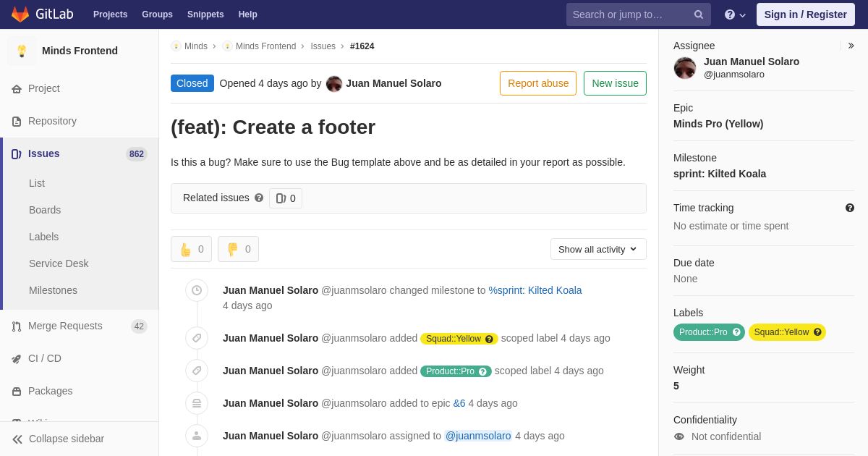The width and height of the screenshot is (868, 456).
Task: Give a thumbs up reaction
Action: coord(191,249)
